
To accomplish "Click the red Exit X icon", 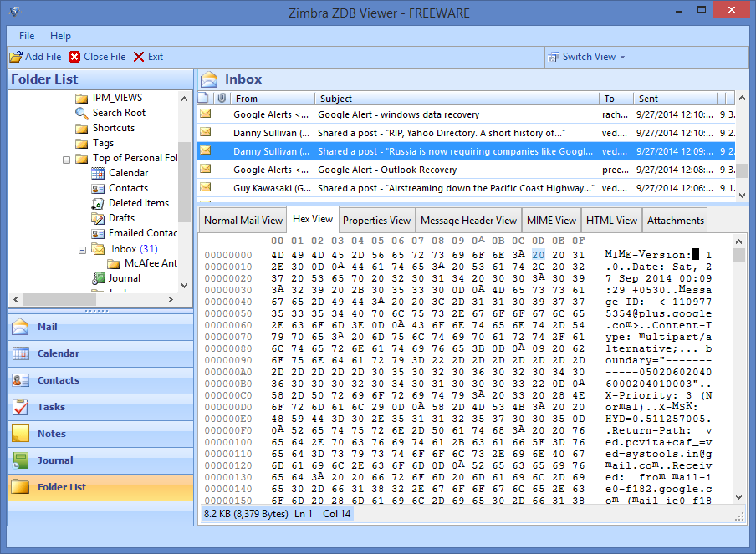I will (x=138, y=57).
